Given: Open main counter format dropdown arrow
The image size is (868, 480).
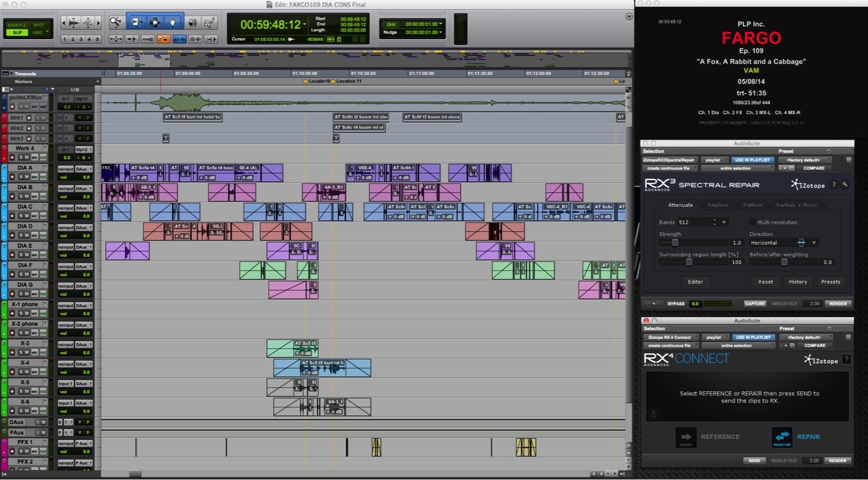Looking at the screenshot, I should 305,24.
